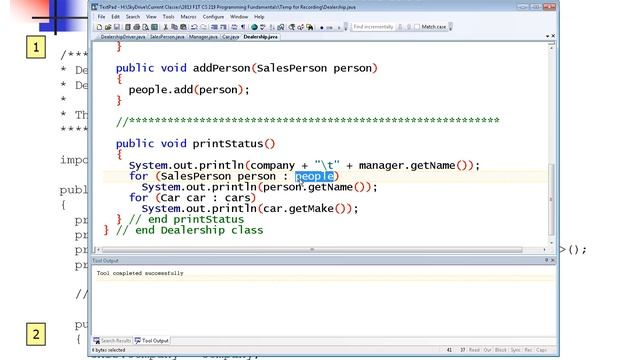Open Print Preview from the toolbar
This screenshot has height=360, width=640.
[145, 27]
